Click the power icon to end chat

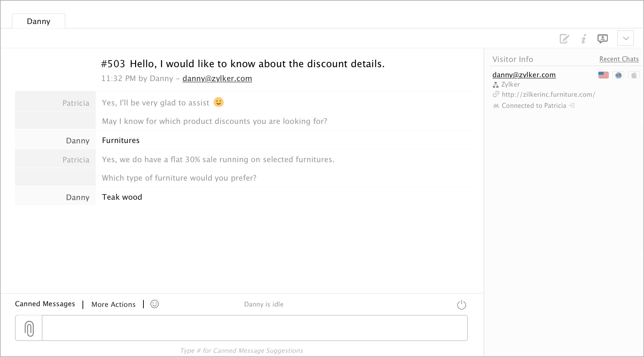(x=461, y=305)
